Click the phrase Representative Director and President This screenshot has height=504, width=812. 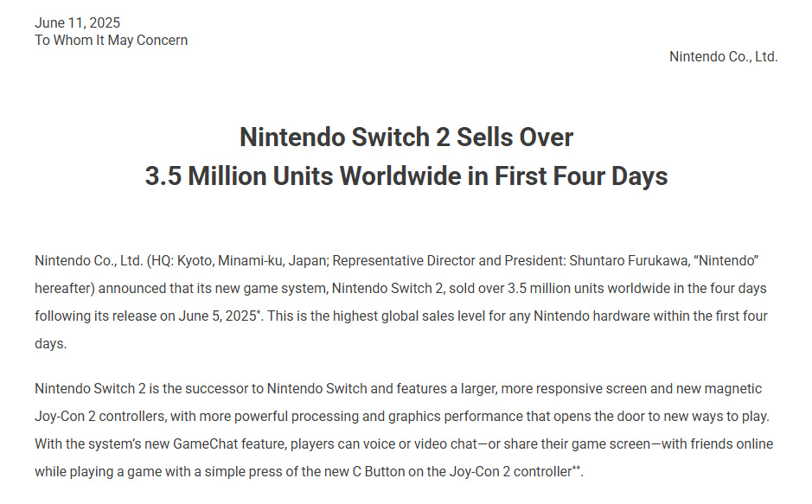449,260
